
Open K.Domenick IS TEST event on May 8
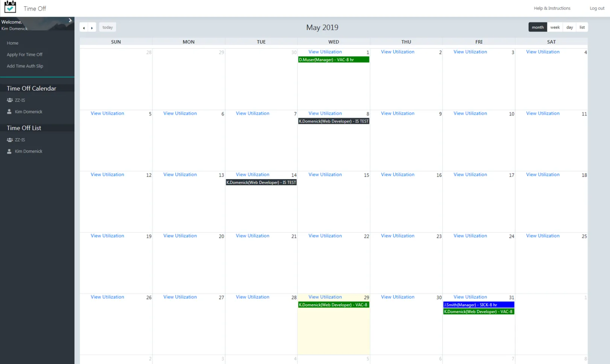pyautogui.click(x=334, y=121)
